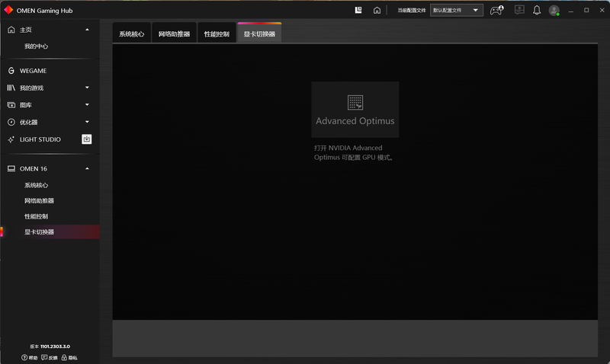
Task: Maximize the OMEN Gaming Hub window
Action: coord(586,10)
